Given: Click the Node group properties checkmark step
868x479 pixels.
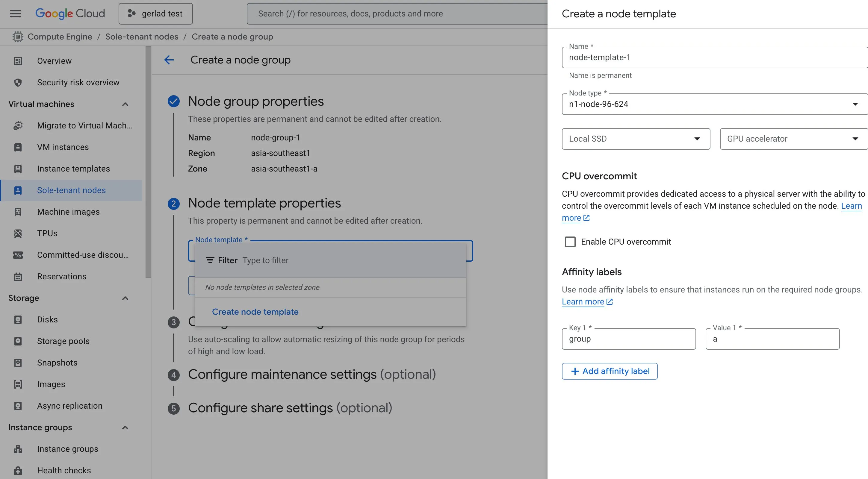Looking at the screenshot, I should click(173, 101).
